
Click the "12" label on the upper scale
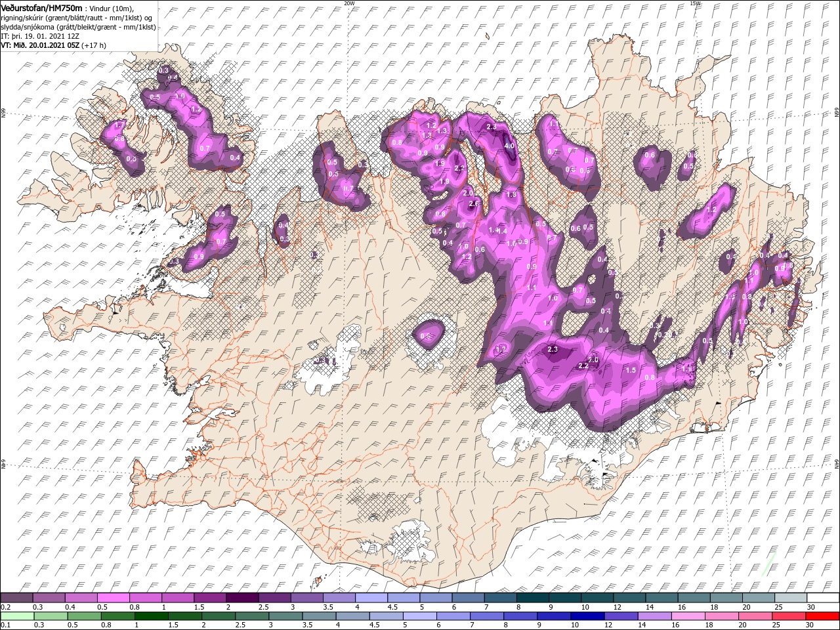tap(618, 607)
